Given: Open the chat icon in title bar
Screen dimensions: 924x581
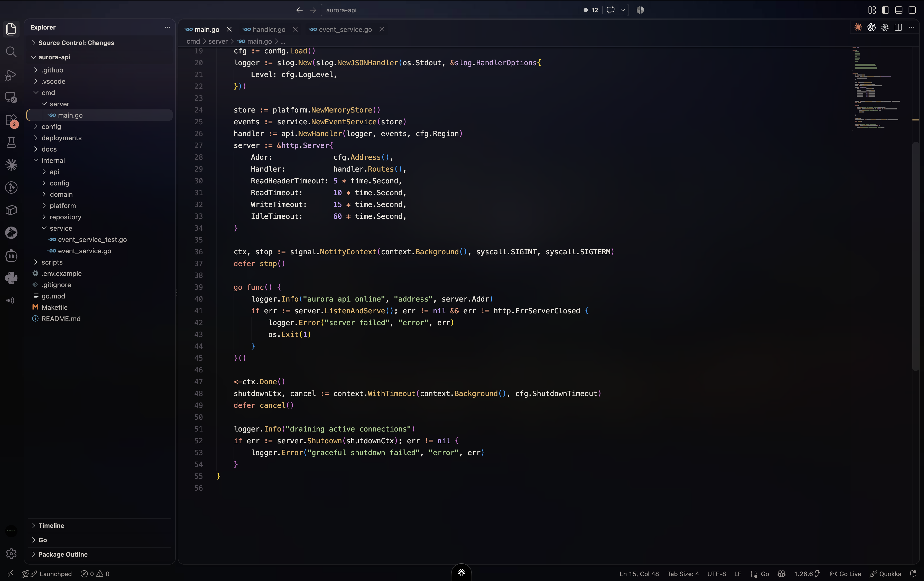Looking at the screenshot, I should point(611,10).
